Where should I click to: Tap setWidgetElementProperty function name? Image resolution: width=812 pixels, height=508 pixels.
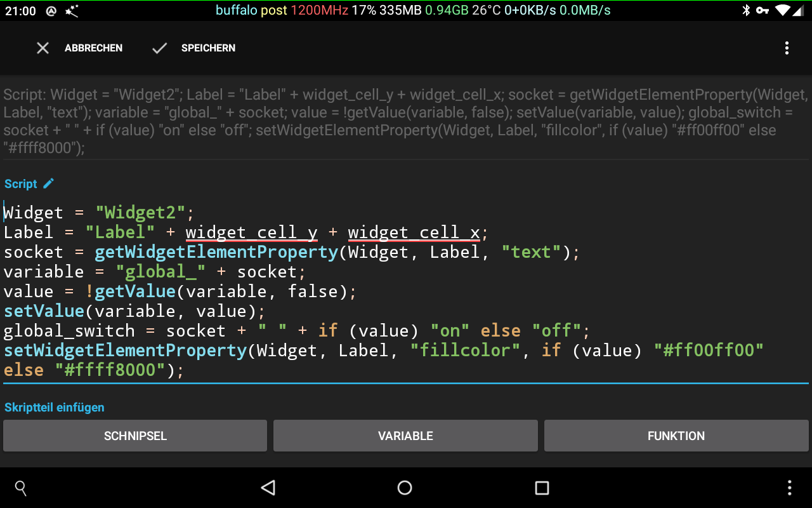pyautogui.click(x=125, y=351)
